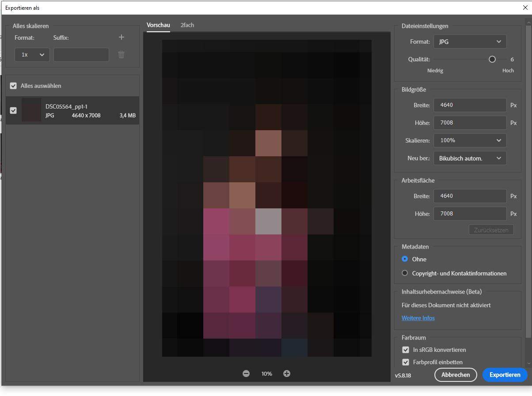Click the 3,4 MB file size text
This screenshot has width=532, height=396.
[128, 116]
